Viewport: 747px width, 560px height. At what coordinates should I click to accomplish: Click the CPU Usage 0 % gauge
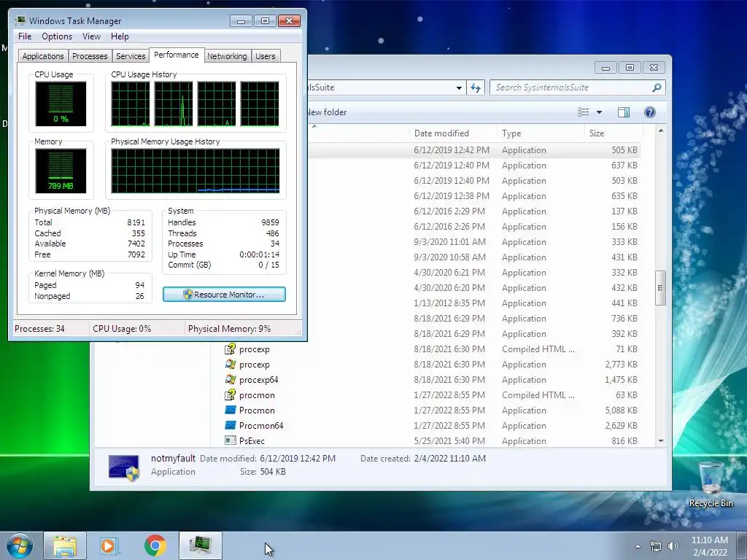pos(61,104)
